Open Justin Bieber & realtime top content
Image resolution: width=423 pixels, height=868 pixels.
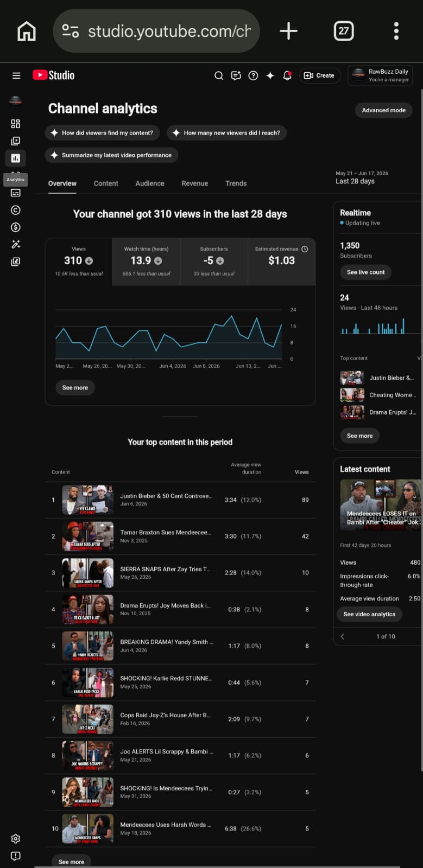click(x=379, y=378)
